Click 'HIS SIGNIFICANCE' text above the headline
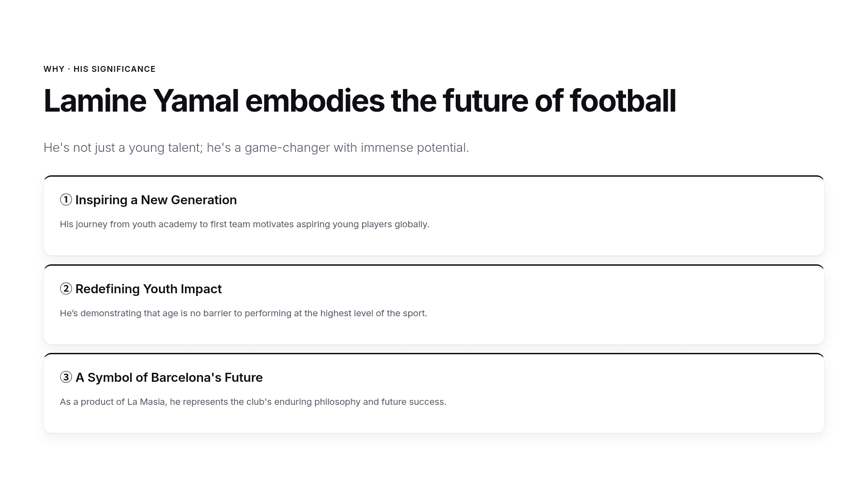Screen dimensions: 868x488 pos(114,69)
